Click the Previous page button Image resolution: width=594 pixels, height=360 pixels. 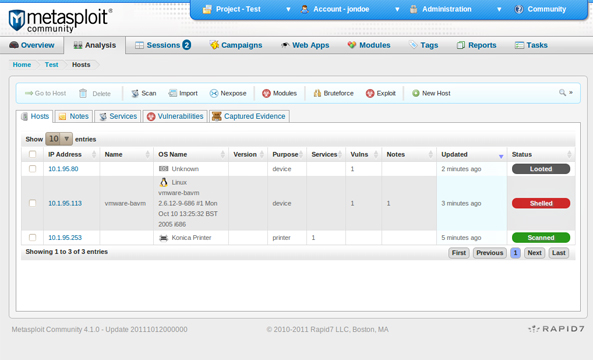(489, 253)
